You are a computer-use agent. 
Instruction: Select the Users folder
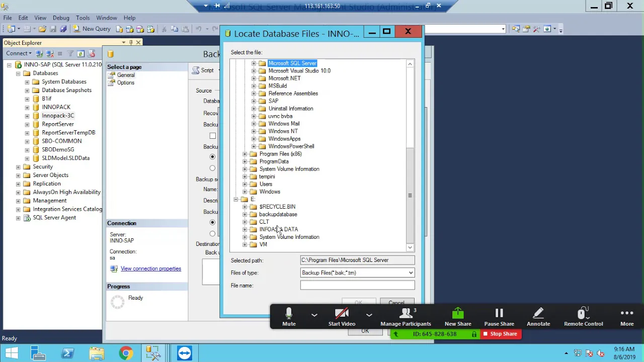click(266, 184)
